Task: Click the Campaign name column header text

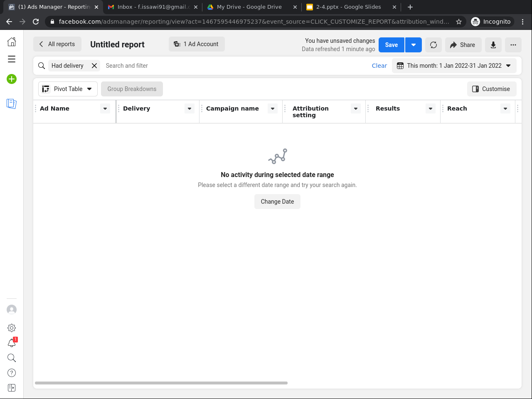Action: click(232, 108)
